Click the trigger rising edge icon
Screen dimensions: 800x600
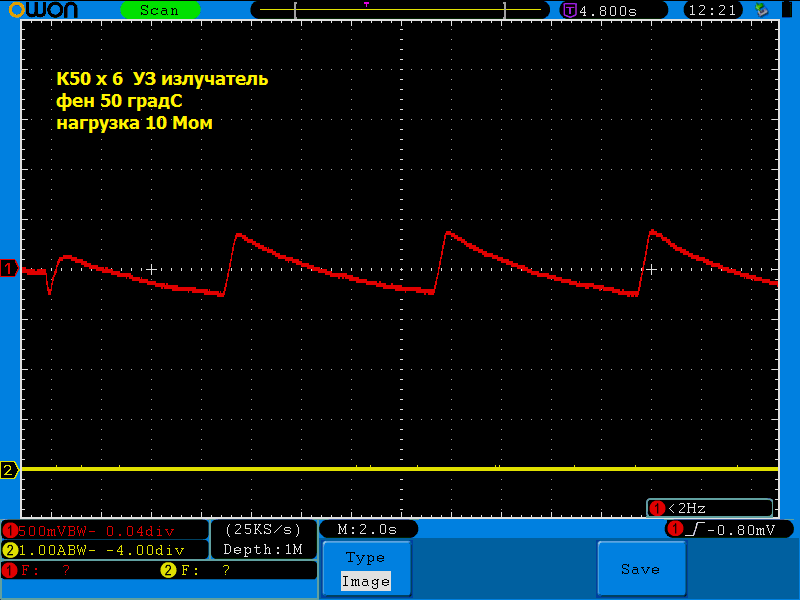(692, 529)
